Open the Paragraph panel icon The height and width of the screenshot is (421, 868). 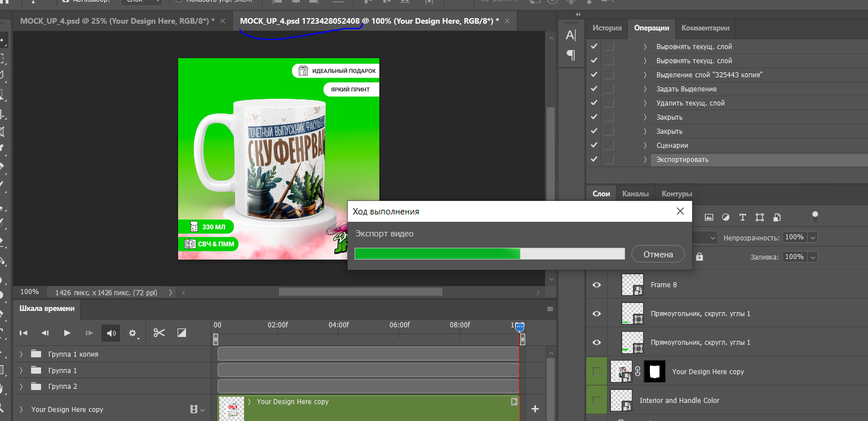pos(571,56)
